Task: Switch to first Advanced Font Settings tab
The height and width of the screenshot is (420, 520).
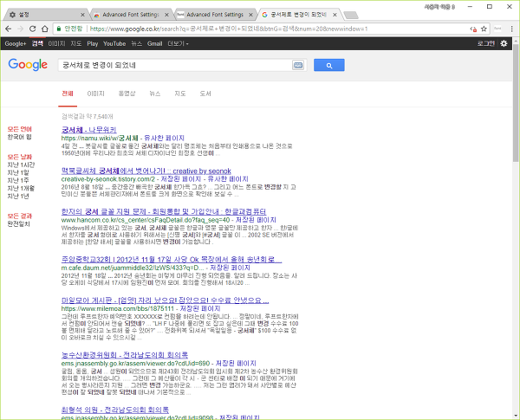Action: [130, 15]
